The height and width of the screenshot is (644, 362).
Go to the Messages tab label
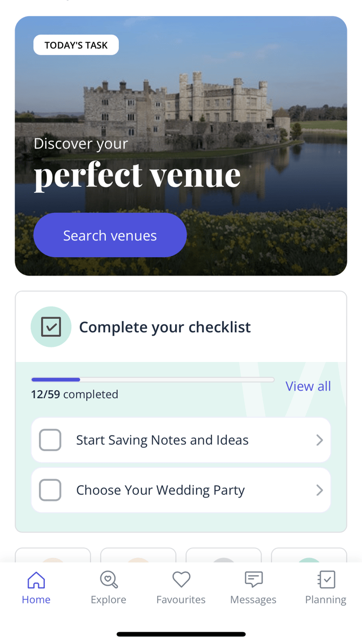coord(253,600)
